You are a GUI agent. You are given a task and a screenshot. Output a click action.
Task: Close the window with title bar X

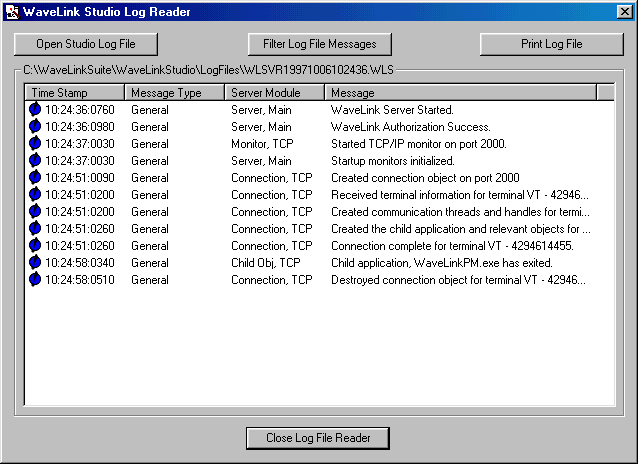(x=624, y=11)
